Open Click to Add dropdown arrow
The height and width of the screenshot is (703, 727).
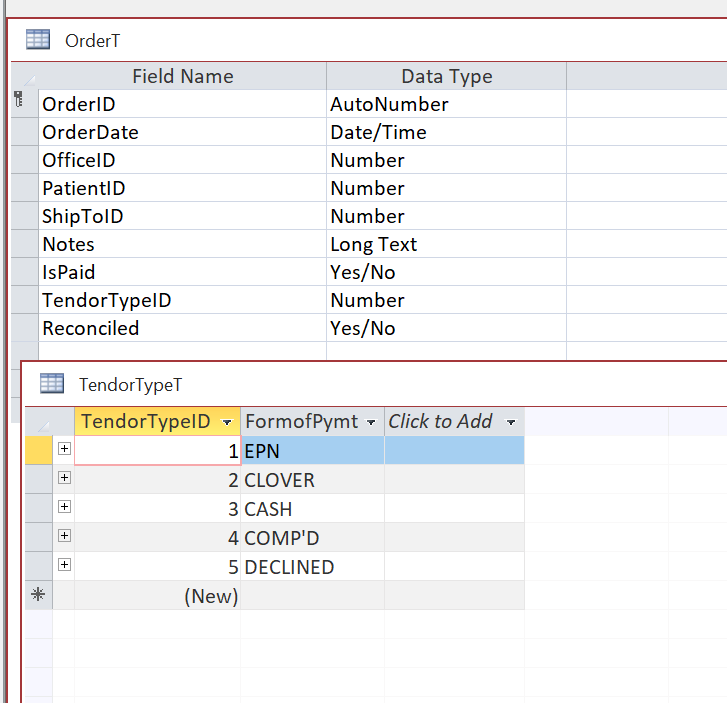pos(511,422)
